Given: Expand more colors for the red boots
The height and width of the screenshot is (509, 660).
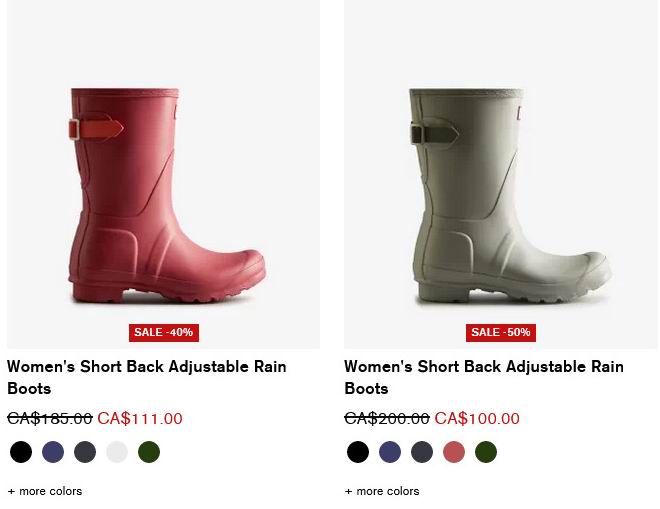Looking at the screenshot, I should point(45,491).
